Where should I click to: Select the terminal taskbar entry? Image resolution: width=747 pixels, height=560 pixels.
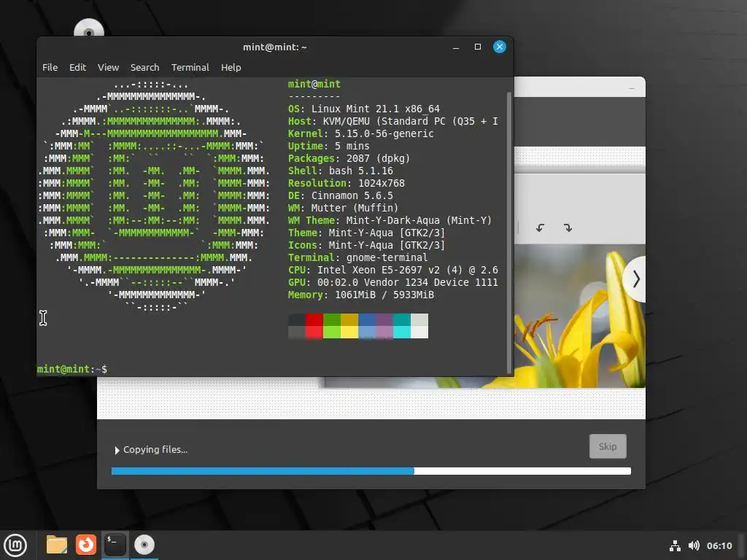pos(115,545)
